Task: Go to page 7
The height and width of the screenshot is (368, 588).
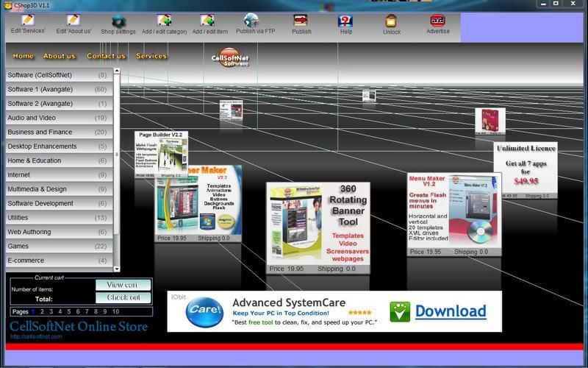Action: 87,311
